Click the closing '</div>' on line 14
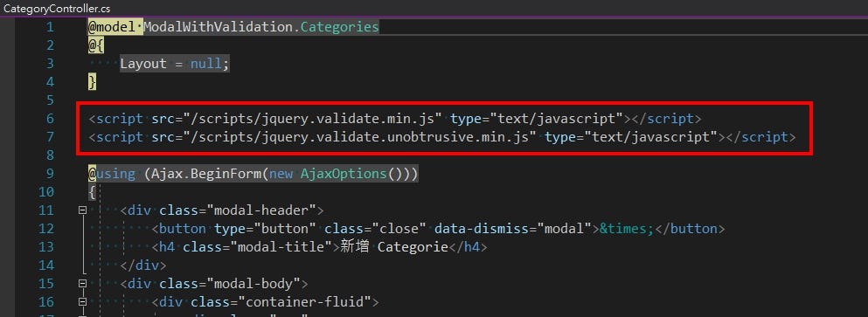Image resolution: width=868 pixels, height=317 pixels. point(142,265)
